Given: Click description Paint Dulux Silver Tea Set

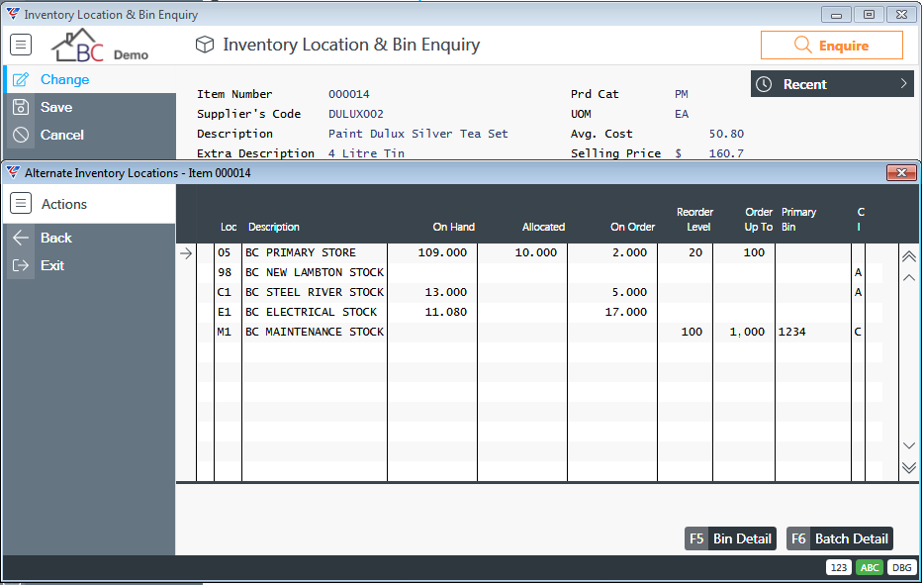Looking at the screenshot, I should click(x=417, y=134).
